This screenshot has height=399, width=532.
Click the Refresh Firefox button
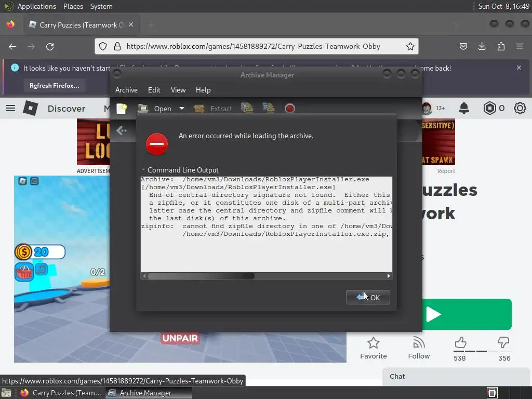(54, 86)
